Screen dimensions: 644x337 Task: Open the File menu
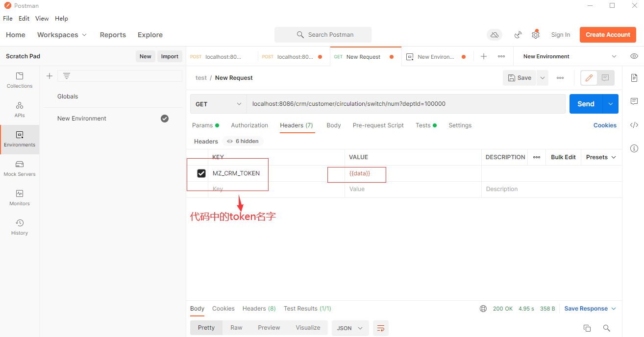pos(8,19)
